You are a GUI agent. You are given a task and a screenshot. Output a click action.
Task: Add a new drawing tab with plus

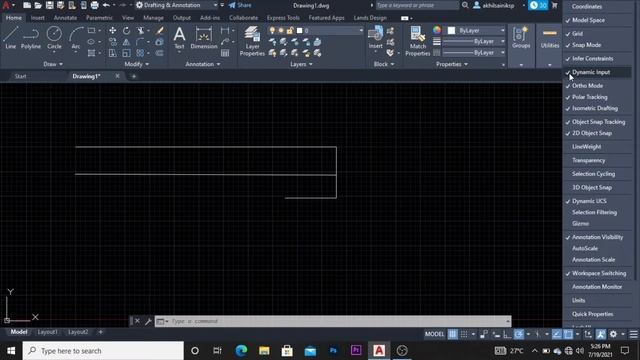click(x=133, y=76)
